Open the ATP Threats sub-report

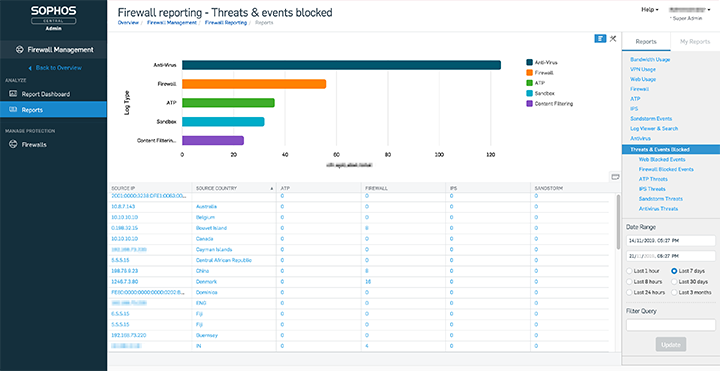click(653, 179)
